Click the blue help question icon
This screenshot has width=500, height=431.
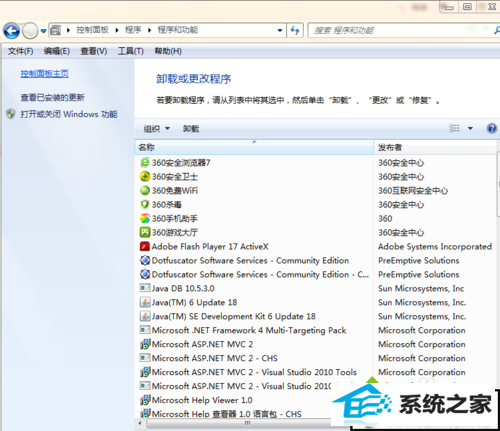pos(492,128)
